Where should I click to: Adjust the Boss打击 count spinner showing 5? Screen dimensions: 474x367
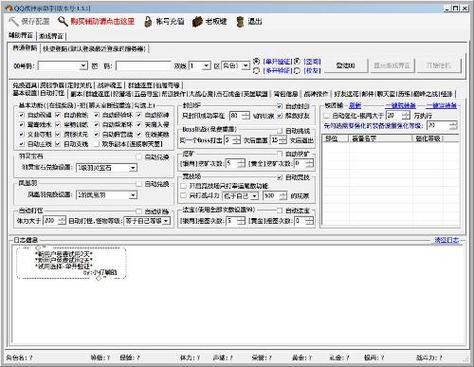point(232,140)
